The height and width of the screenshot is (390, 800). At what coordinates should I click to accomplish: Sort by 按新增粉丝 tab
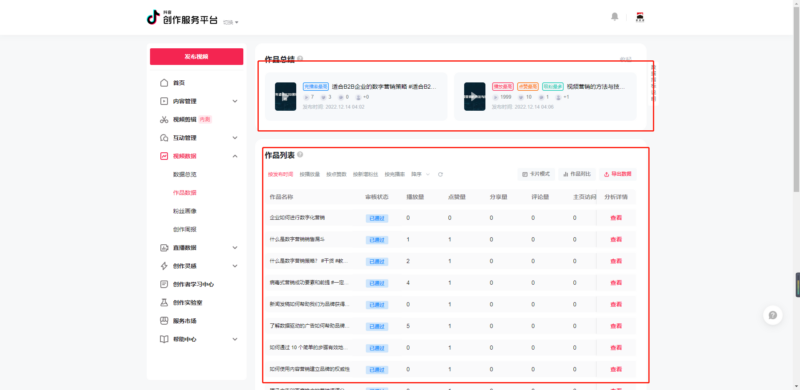(365, 175)
